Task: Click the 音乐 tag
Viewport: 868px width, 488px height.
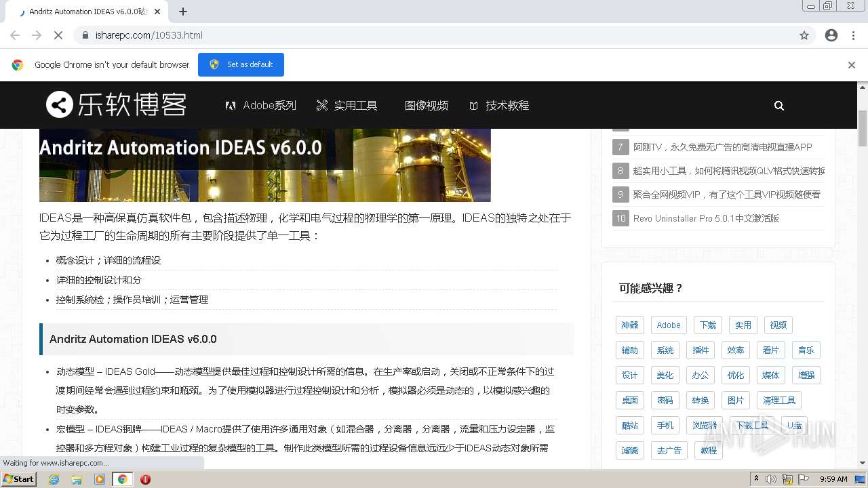Action: pos(806,350)
